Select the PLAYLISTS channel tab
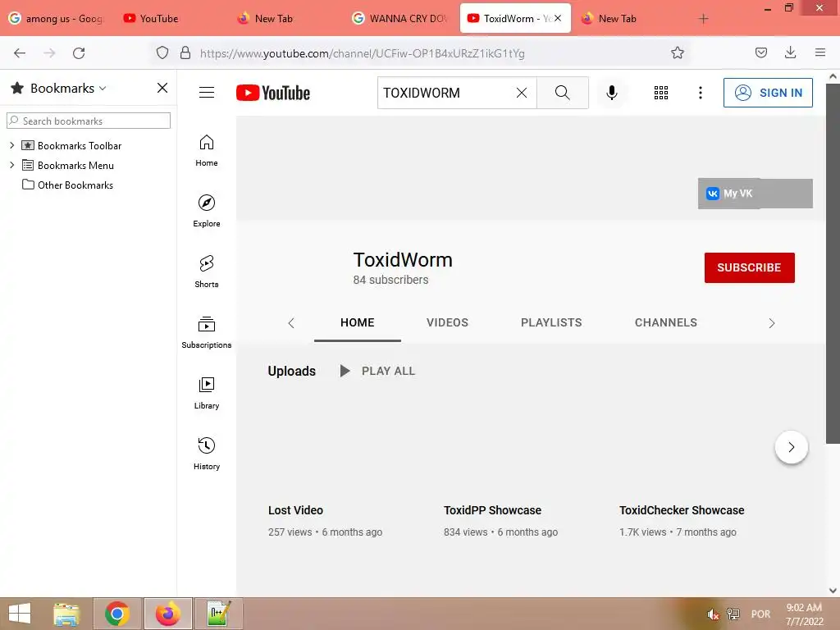840x630 pixels. tap(551, 322)
